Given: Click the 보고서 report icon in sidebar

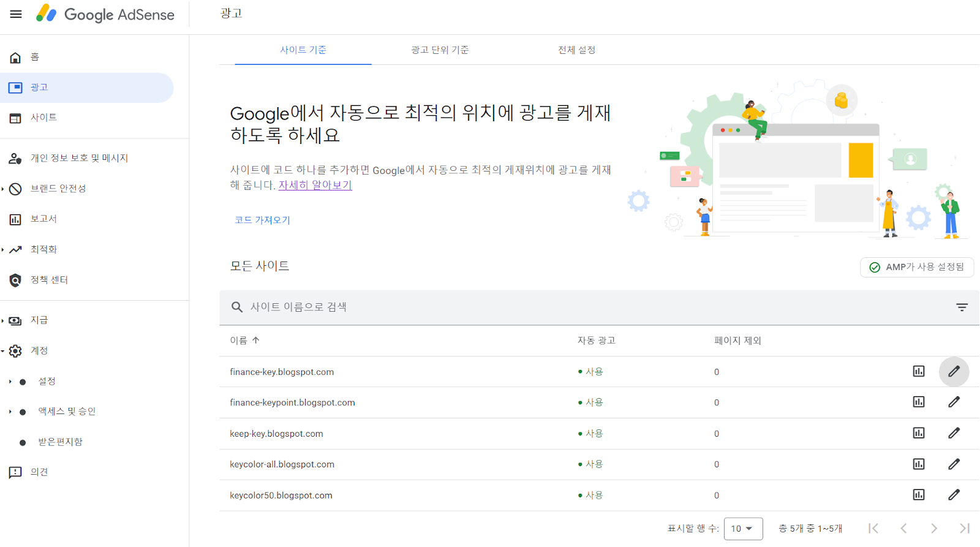Looking at the screenshot, I should pos(15,219).
